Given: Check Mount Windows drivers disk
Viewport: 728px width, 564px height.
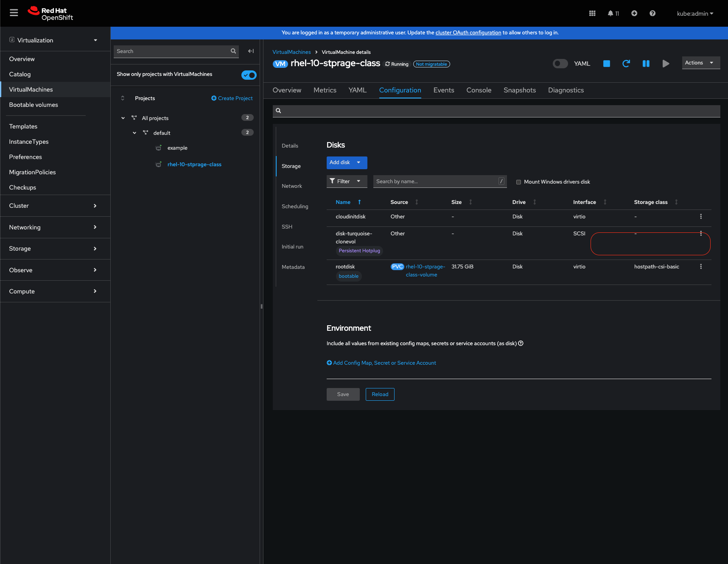Looking at the screenshot, I should click(x=518, y=182).
